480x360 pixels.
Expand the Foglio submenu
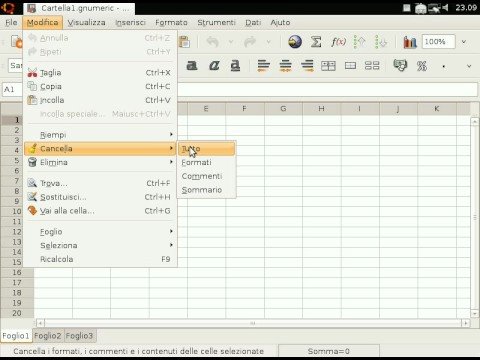(100, 231)
